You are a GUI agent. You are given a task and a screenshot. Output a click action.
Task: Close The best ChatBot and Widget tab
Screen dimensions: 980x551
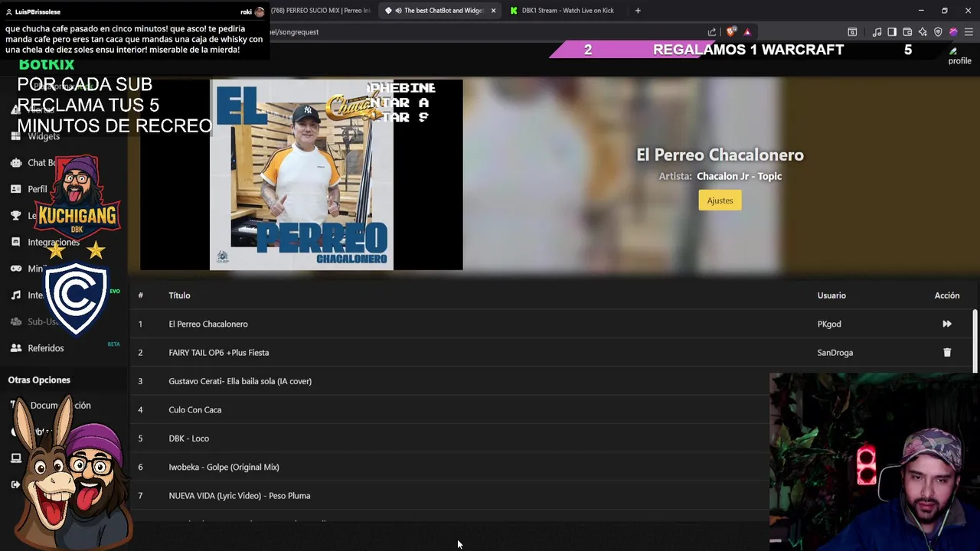click(493, 11)
